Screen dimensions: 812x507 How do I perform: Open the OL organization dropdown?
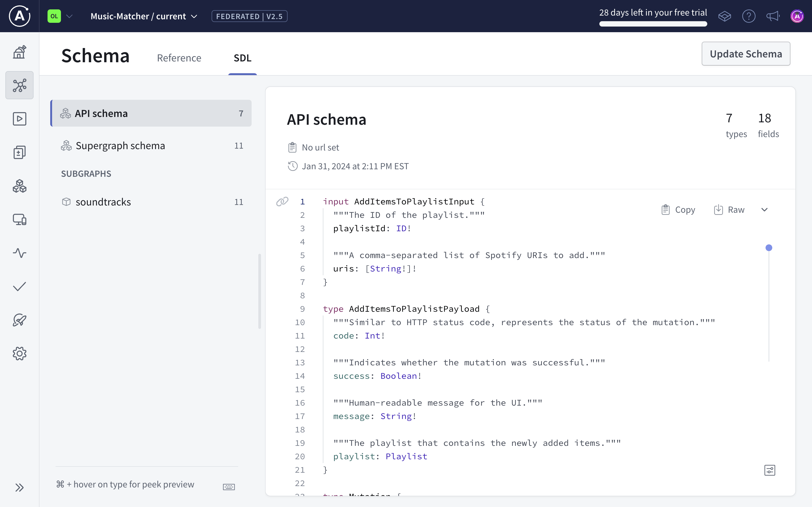pyautogui.click(x=60, y=16)
